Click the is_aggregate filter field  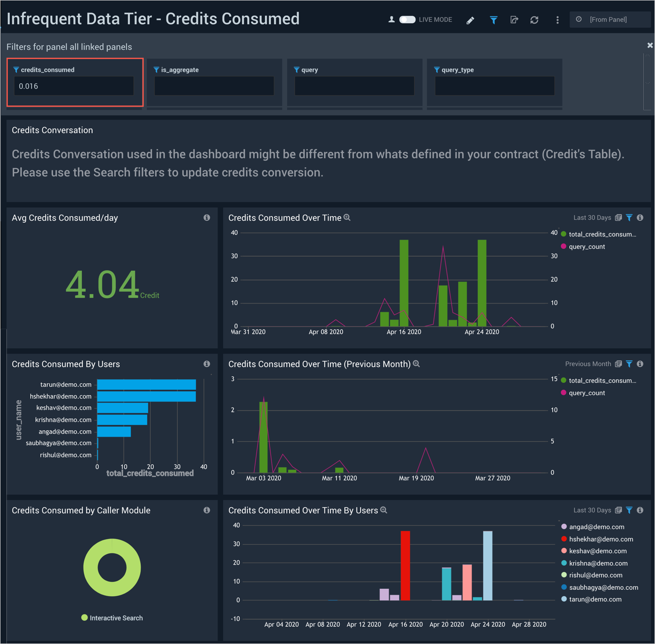click(x=214, y=86)
